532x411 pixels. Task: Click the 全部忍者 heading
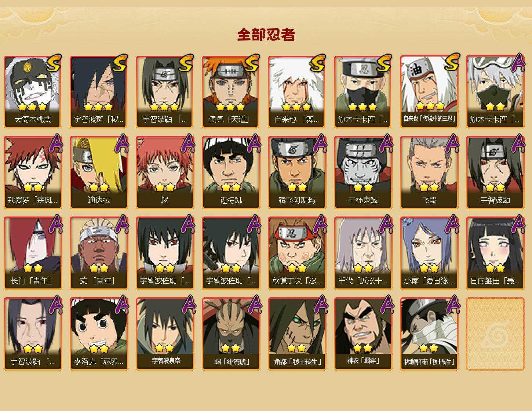266,35
